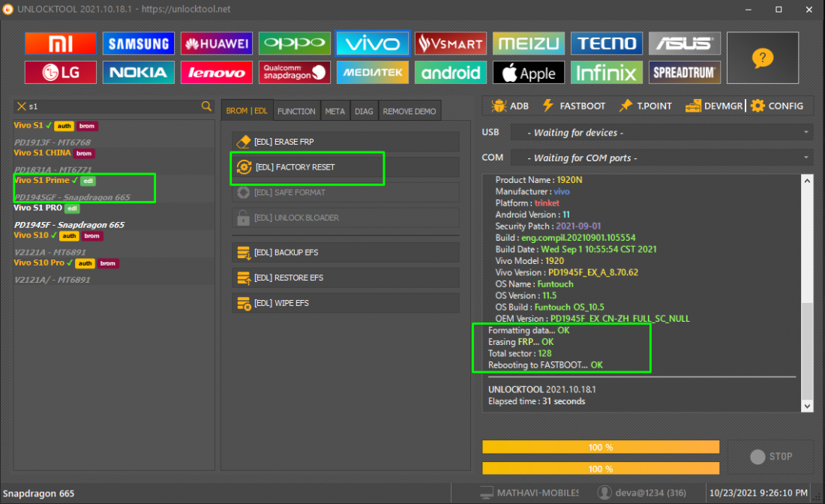This screenshot has width=825, height=504.
Task: Select the Apple brand logo
Action: pyautogui.click(x=528, y=73)
